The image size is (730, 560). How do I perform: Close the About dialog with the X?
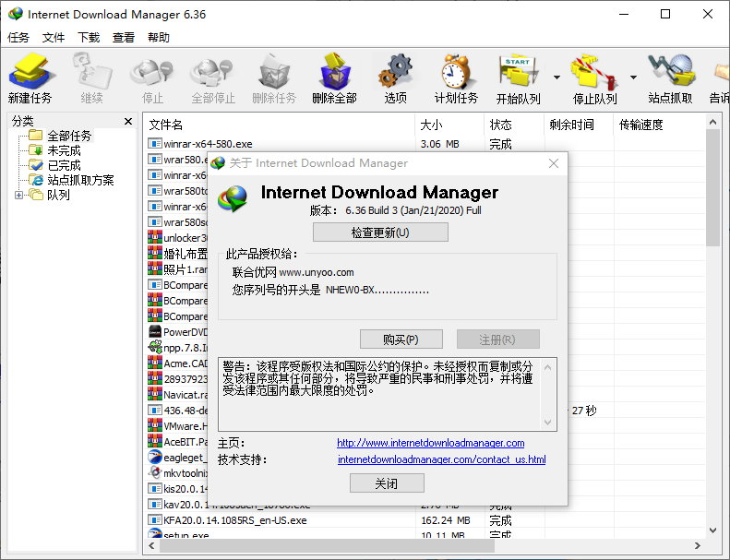[554, 163]
